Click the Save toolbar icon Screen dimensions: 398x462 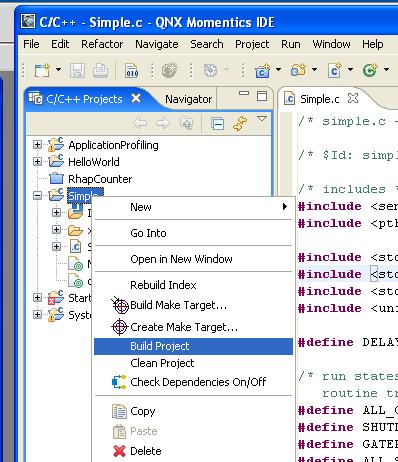[x=77, y=70]
